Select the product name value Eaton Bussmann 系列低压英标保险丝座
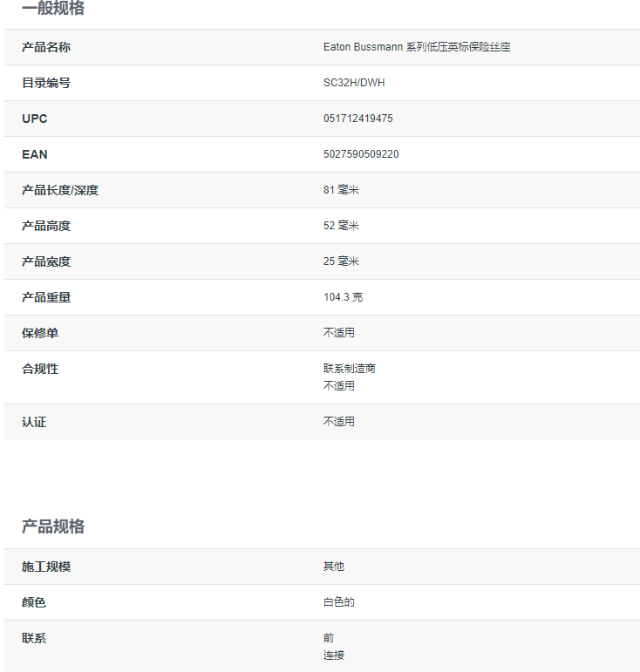 coord(417,47)
